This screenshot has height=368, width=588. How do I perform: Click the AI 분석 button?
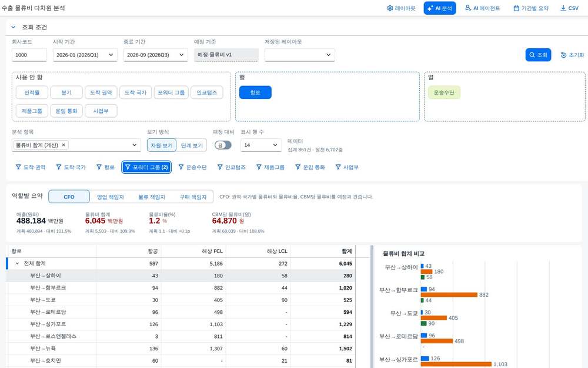coord(439,8)
